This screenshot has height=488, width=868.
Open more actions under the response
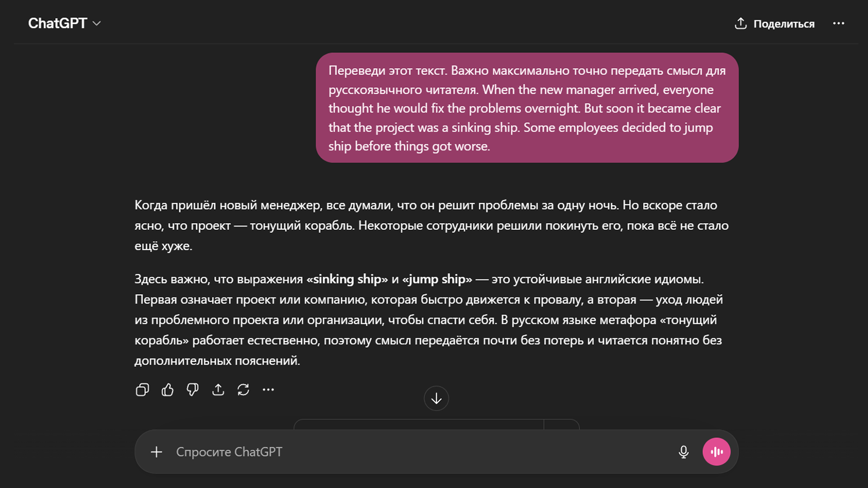point(268,390)
